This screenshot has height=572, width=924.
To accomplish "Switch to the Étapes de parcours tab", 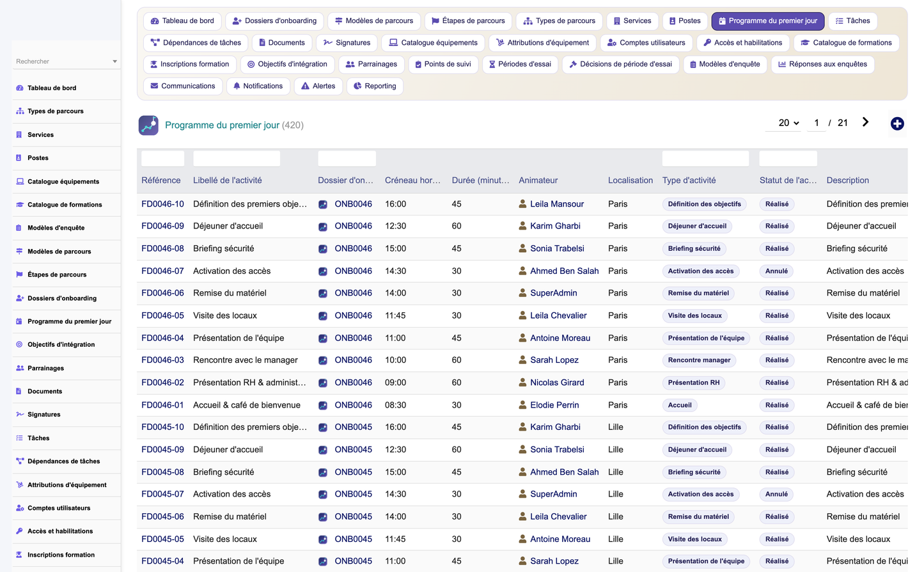I will [x=468, y=21].
